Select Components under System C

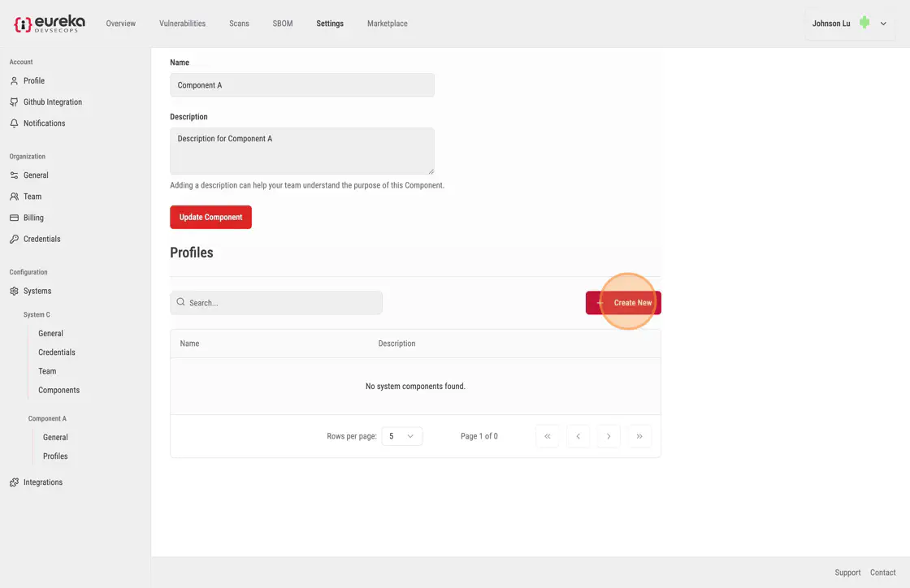pos(58,390)
